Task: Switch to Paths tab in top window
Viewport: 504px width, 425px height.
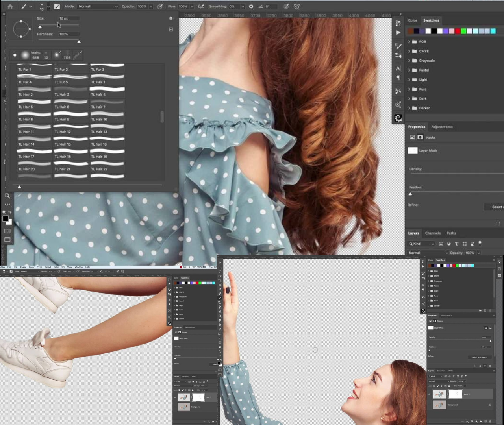Action: pyautogui.click(x=451, y=233)
